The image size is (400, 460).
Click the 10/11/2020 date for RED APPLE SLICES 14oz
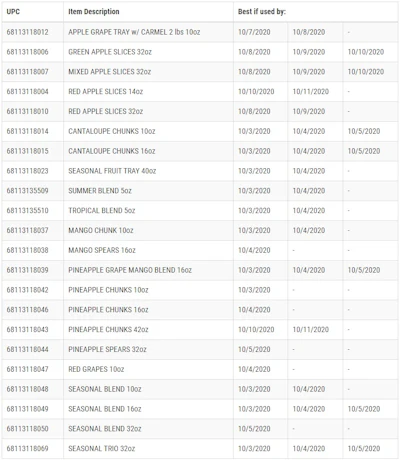[311, 92]
